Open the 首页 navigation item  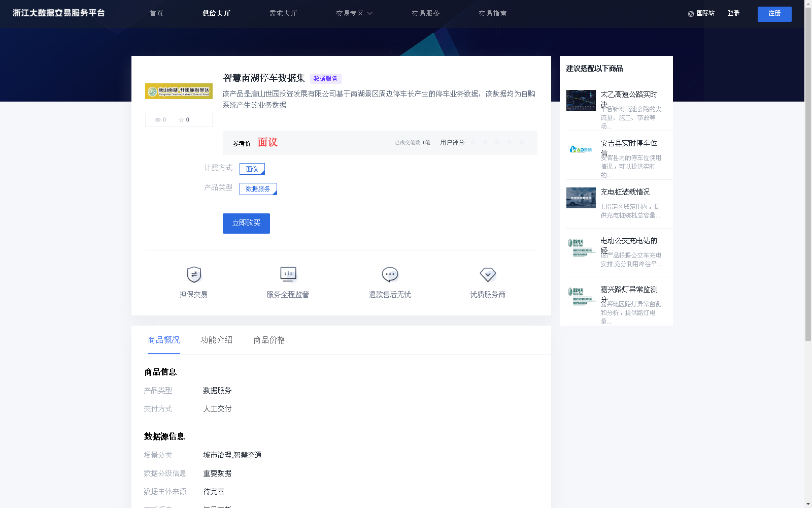pos(156,14)
